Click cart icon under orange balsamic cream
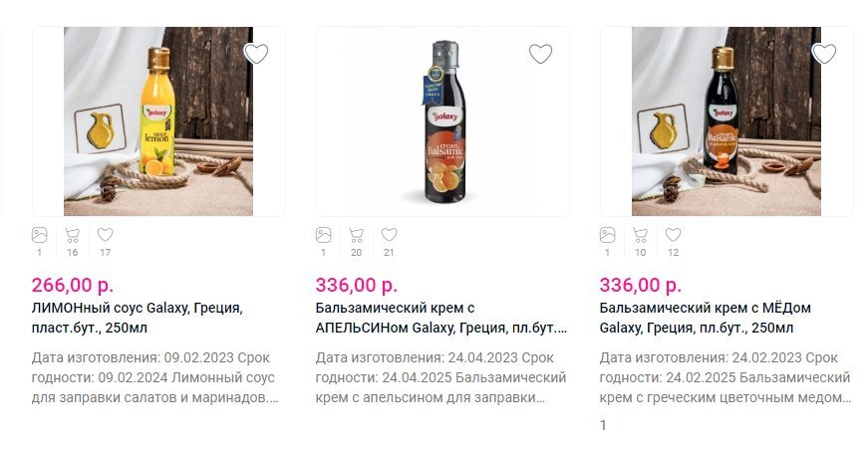 [x=356, y=236]
